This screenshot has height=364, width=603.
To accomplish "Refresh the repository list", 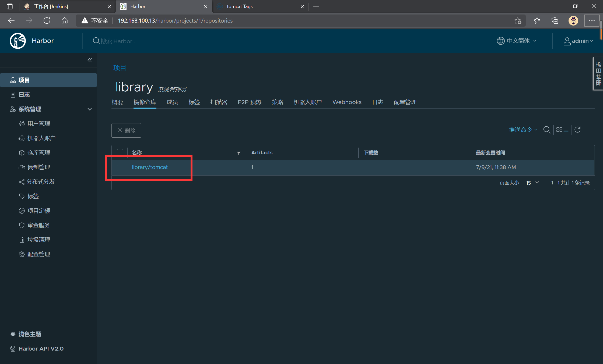I will (x=577, y=130).
